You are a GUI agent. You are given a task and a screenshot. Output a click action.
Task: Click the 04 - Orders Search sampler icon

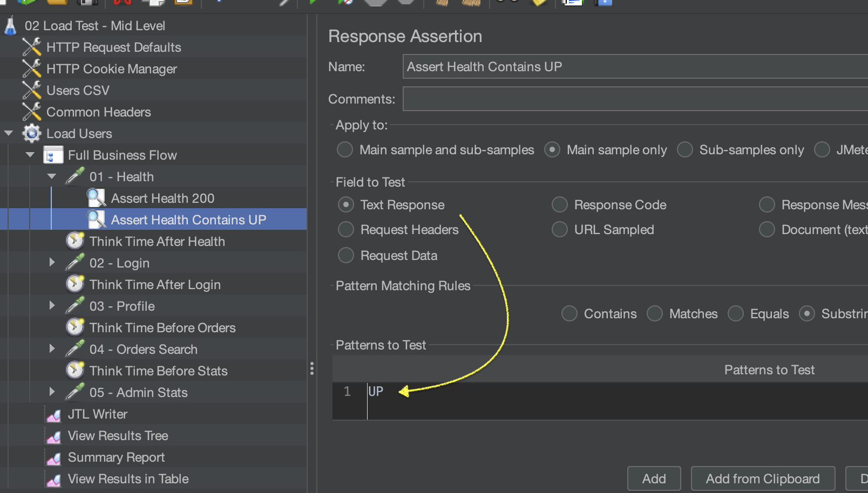(x=75, y=349)
